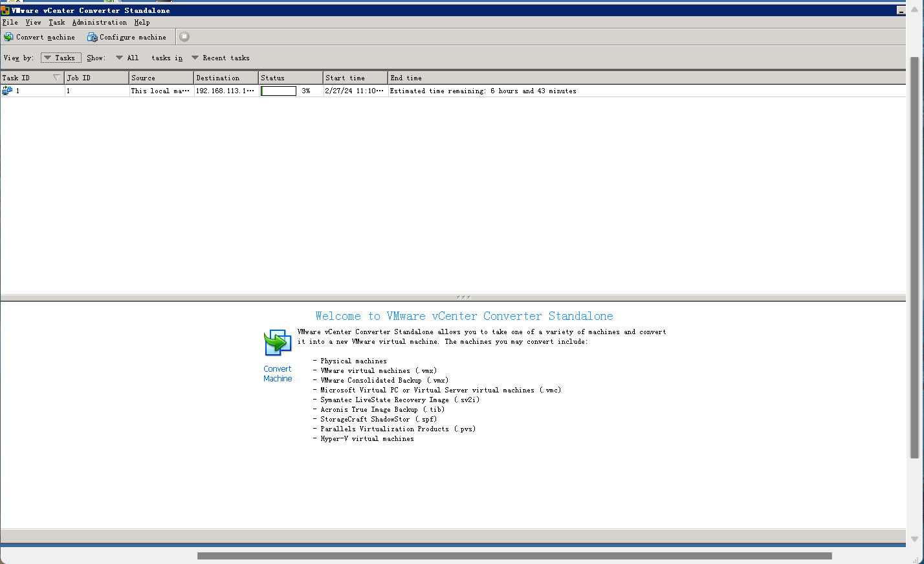This screenshot has height=564, width=924.
Task: Click the 3% progress bar
Action: coord(278,91)
